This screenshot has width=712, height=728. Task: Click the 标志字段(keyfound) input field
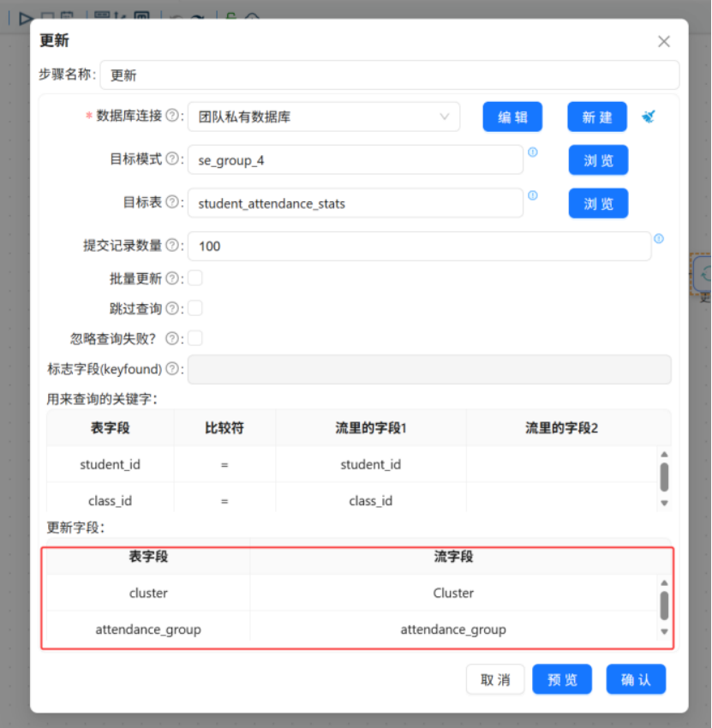click(x=429, y=370)
